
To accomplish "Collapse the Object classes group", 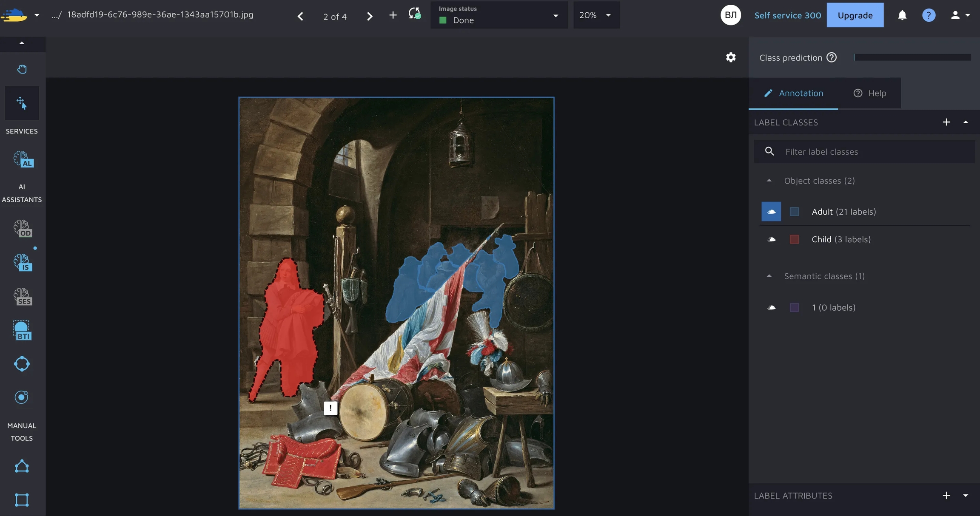I will click(x=769, y=181).
